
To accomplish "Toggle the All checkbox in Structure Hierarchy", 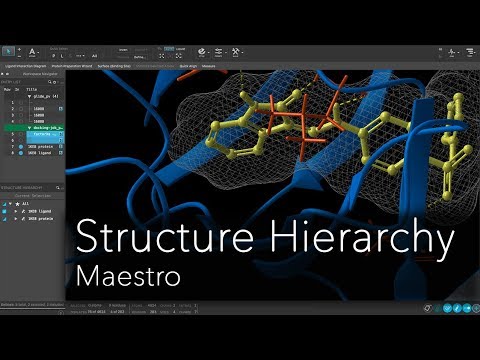I will click(4, 204).
